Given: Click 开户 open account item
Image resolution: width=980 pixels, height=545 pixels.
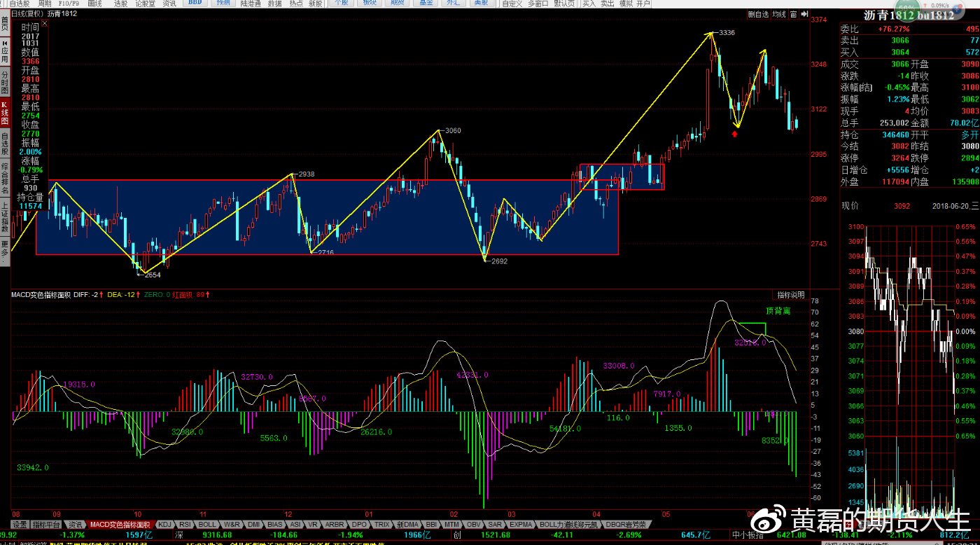Looking at the screenshot, I should pyautogui.click(x=643, y=4).
